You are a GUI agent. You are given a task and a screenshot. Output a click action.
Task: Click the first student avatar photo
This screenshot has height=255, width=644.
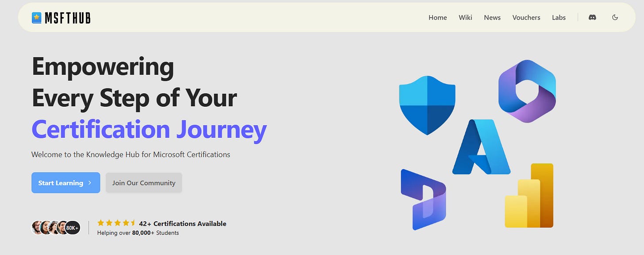tap(38, 228)
